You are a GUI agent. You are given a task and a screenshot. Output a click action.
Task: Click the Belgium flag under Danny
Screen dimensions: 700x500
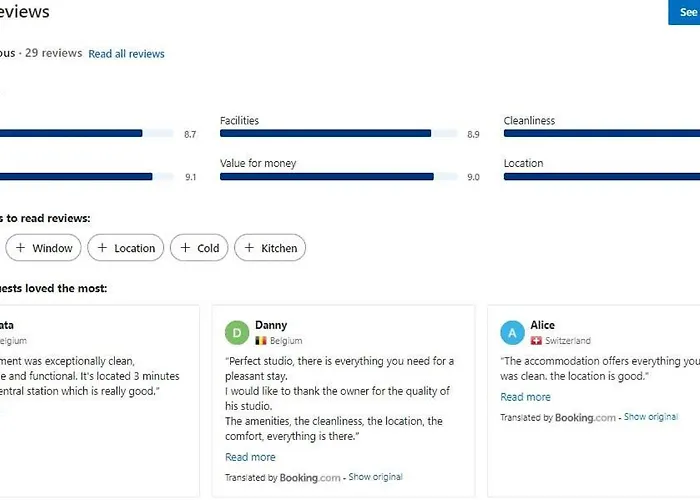pyautogui.click(x=261, y=341)
